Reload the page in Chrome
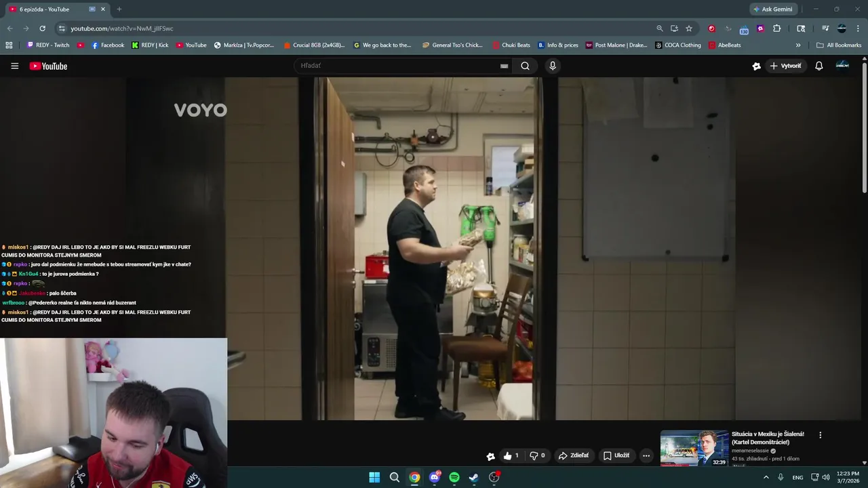The image size is (868, 488). (42, 28)
